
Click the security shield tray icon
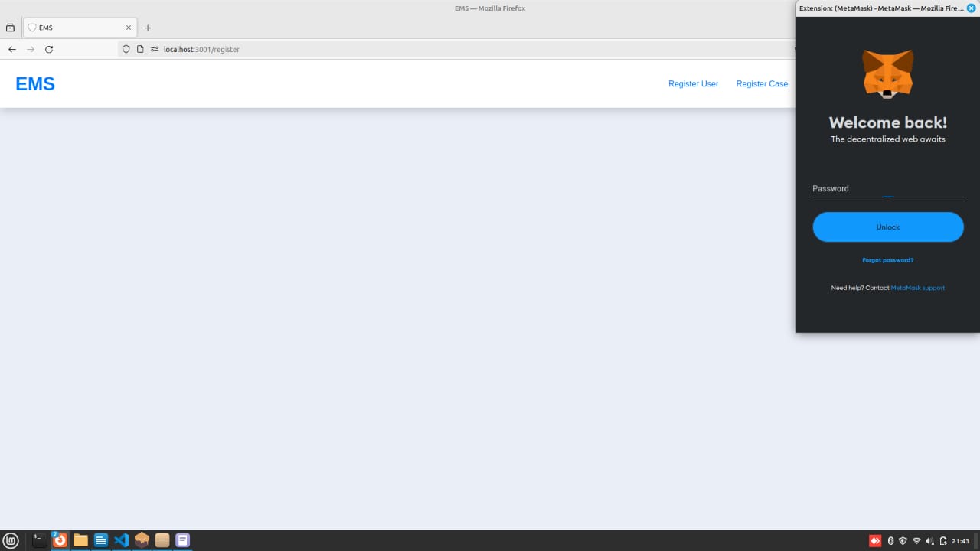click(x=903, y=541)
